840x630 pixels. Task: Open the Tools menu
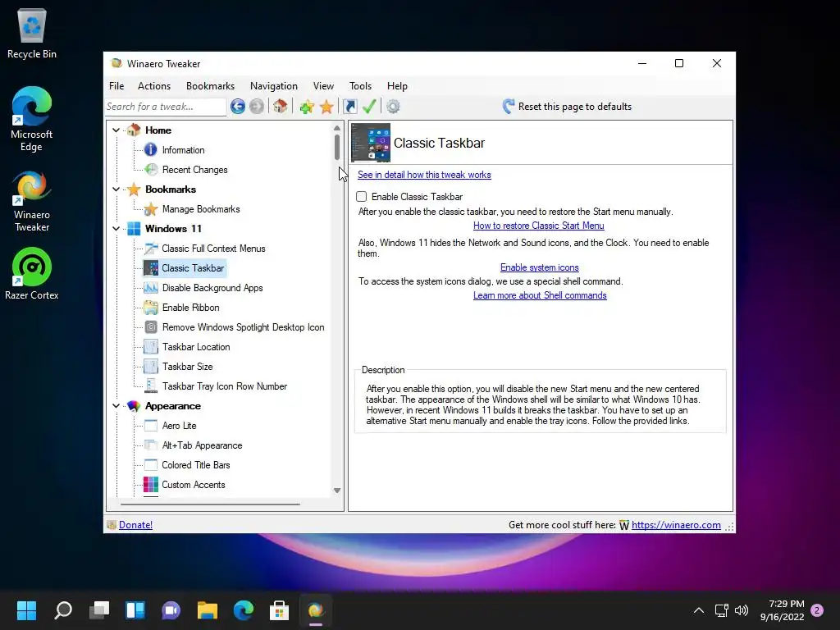coord(361,85)
